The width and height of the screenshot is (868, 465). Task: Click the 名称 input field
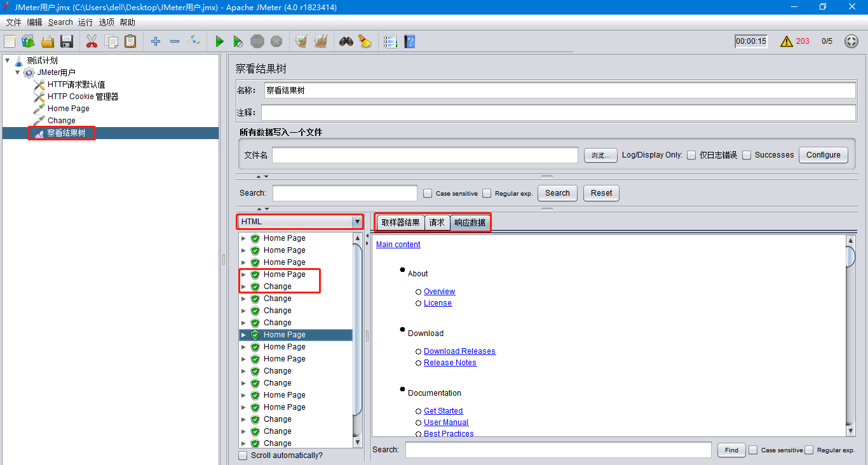pos(559,90)
